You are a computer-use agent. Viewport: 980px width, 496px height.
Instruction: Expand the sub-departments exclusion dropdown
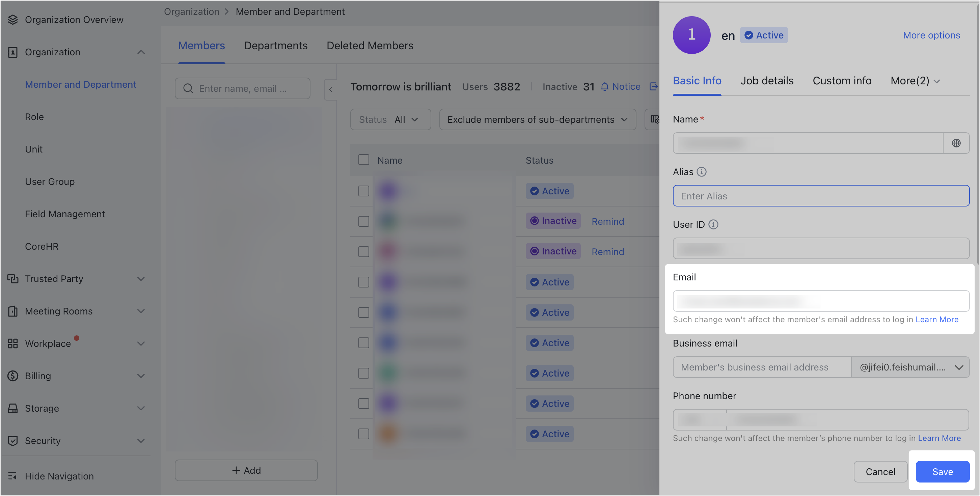538,119
